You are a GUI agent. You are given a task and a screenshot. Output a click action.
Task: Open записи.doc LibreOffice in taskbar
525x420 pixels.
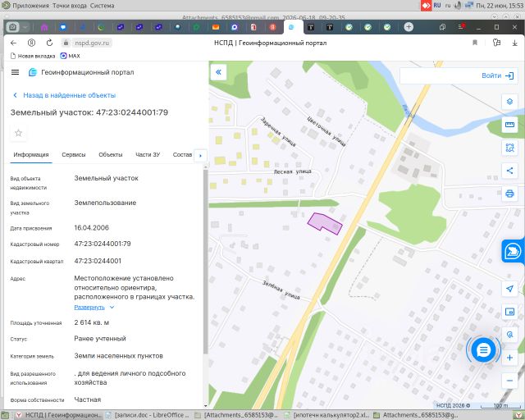pos(148,415)
